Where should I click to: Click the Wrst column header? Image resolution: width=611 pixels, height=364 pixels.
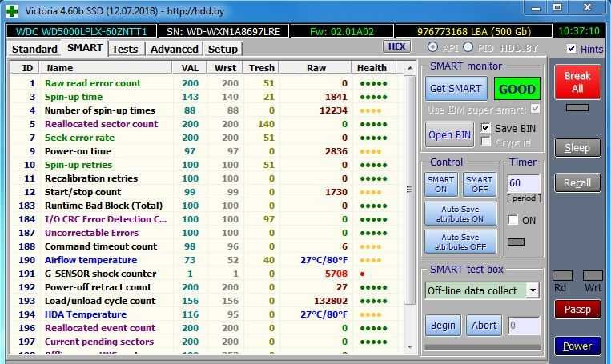225,68
